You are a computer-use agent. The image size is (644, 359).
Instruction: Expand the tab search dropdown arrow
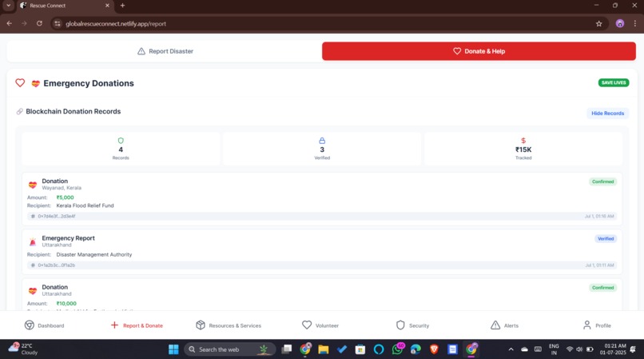[x=8, y=6]
